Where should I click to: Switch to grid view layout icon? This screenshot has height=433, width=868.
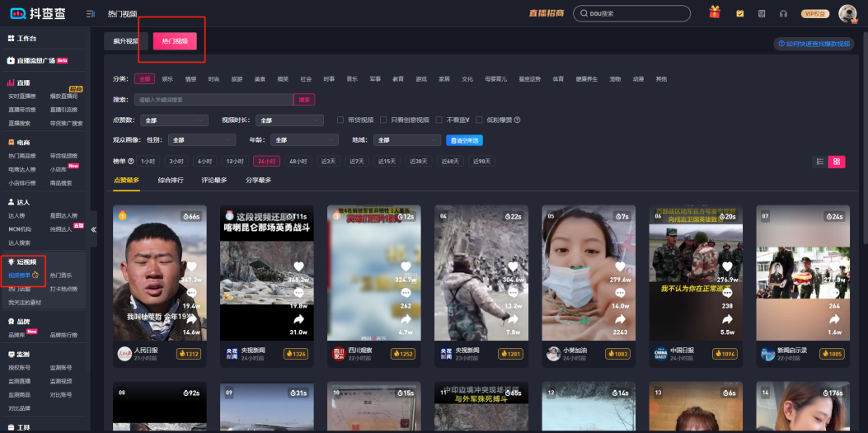(x=838, y=162)
